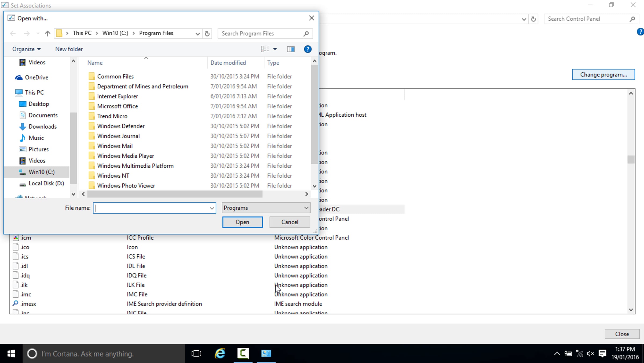This screenshot has width=644, height=363.
Task: Select the .ico extension row
Action: click(x=207, y=247)
